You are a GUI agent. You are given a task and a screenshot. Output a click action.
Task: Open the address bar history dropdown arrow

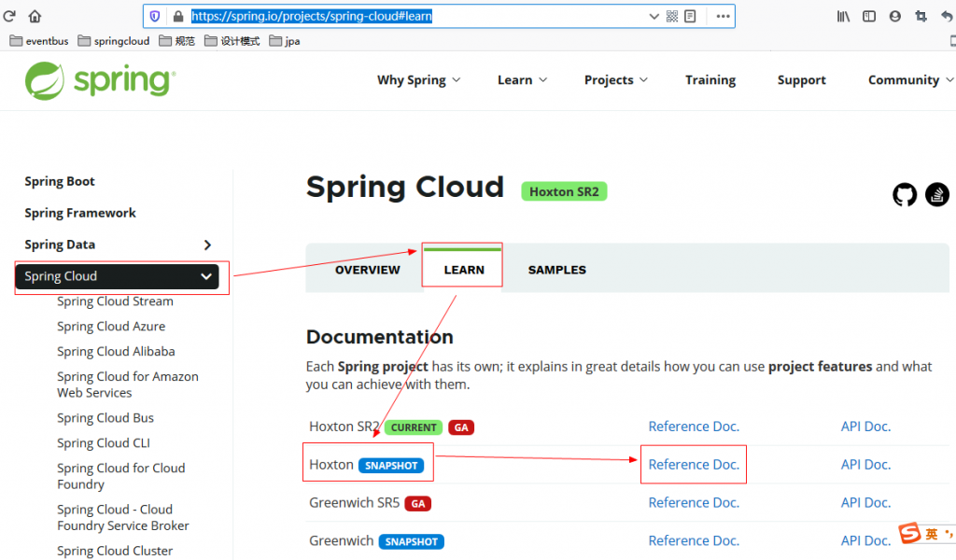tap(654, 15)
